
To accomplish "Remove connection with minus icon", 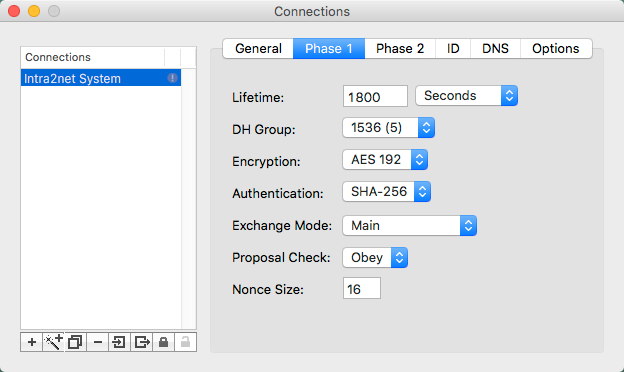I will 98,342.
